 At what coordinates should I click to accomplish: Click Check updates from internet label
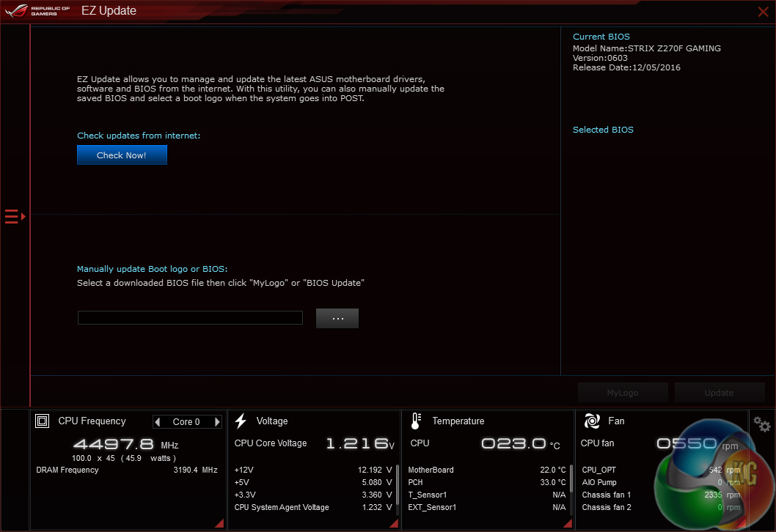click(x=139, y=136)
